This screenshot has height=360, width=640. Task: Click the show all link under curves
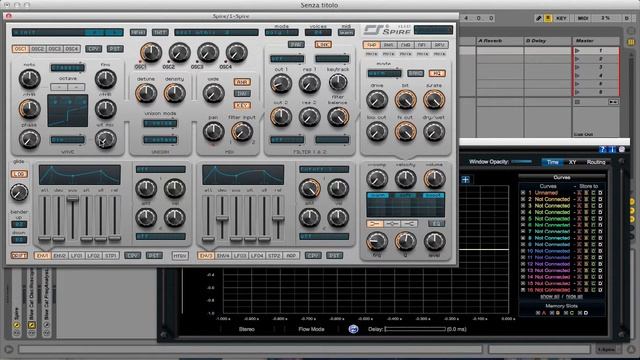[549, 297]
